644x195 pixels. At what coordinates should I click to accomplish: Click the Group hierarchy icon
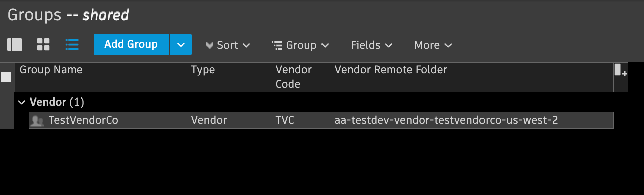coord(277,45)
